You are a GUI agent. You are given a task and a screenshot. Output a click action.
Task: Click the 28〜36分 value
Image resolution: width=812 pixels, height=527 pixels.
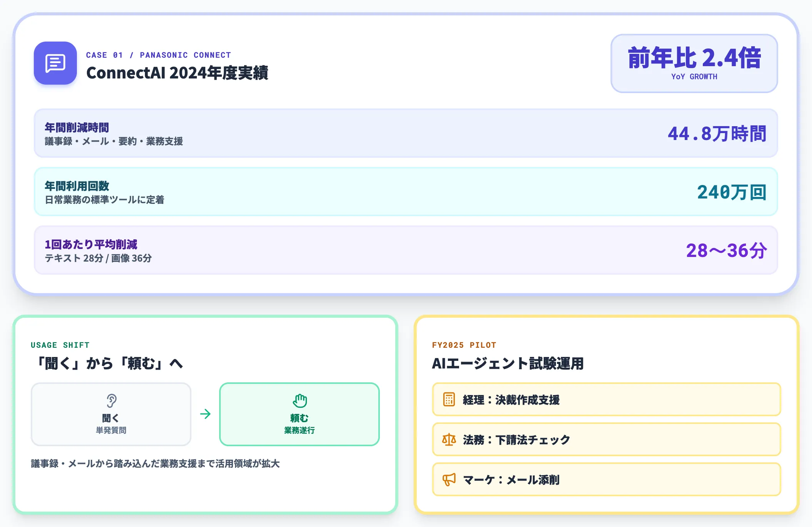[x=727, y=251]
